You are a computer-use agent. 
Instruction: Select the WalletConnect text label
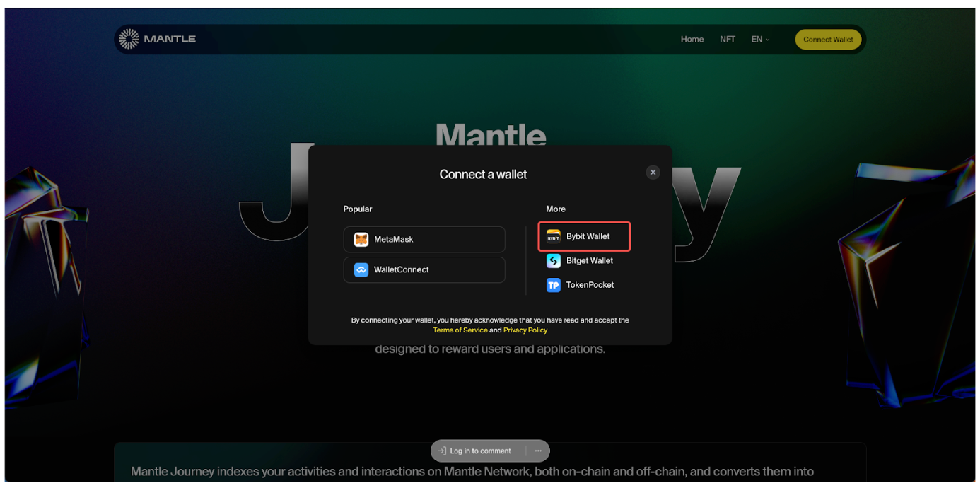(x=401, y=270)
